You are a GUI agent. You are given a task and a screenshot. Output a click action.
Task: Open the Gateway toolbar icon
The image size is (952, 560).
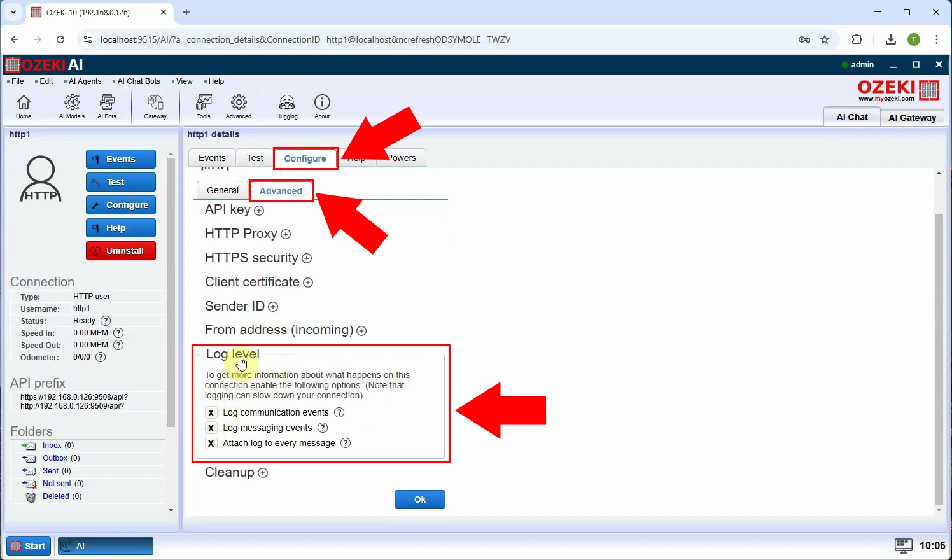click(155, 106)
